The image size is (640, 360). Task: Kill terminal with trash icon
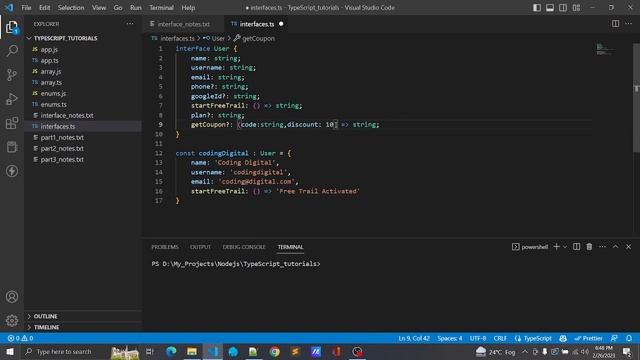pyautogui.click(x=589, y=247)
